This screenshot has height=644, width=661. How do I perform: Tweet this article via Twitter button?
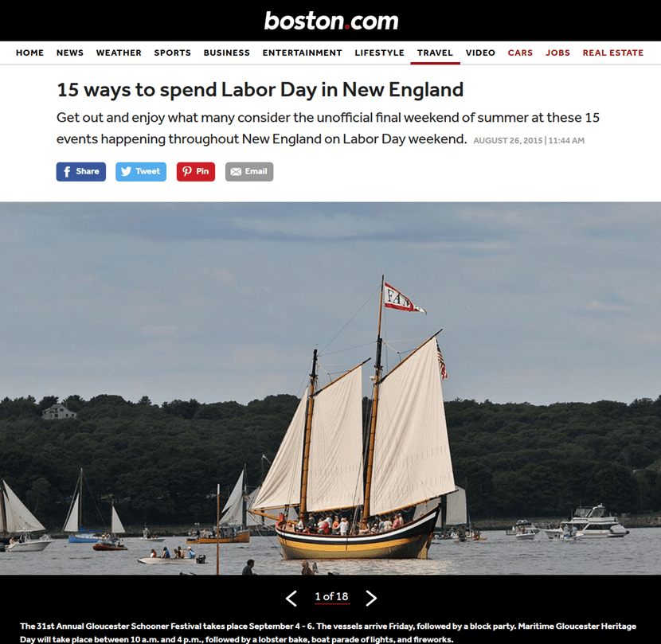141,171
